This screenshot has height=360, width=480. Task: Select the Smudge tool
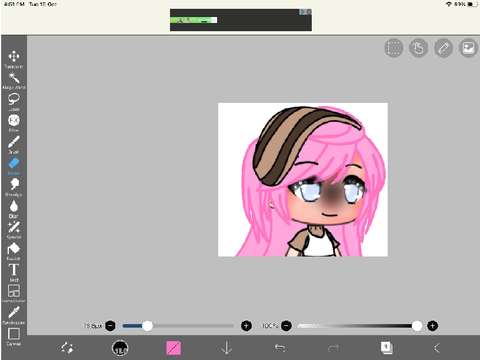click(x=14, y=187)
